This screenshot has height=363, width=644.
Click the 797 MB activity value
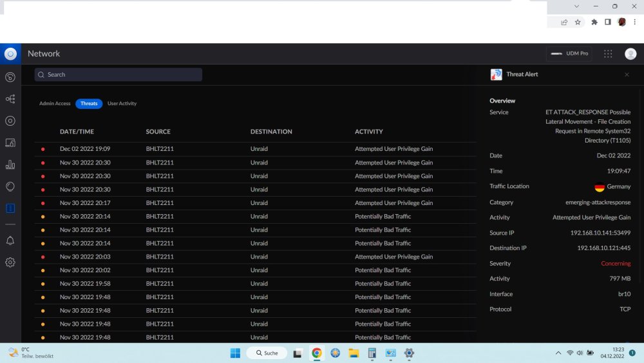[620, 279]
